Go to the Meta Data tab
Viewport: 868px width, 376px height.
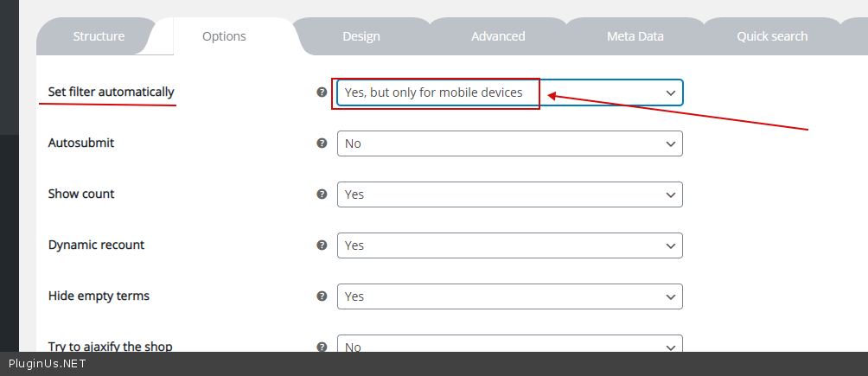[635, 36]
